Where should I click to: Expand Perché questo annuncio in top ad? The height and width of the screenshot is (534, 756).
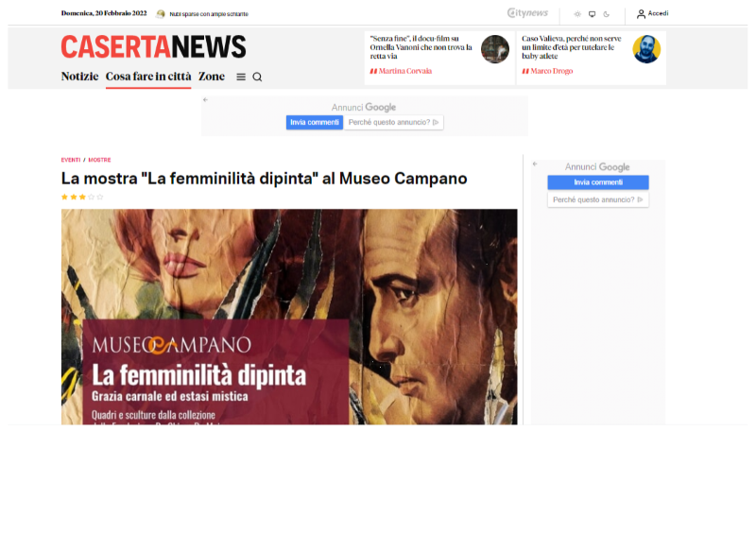pos(393,123)
